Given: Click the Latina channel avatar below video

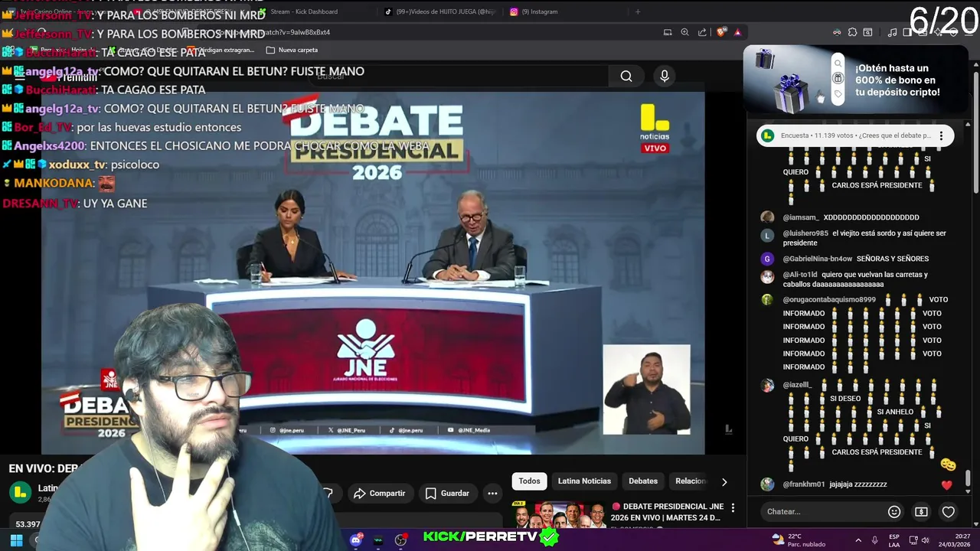Looking at the screenshot, I should (20, 493).
